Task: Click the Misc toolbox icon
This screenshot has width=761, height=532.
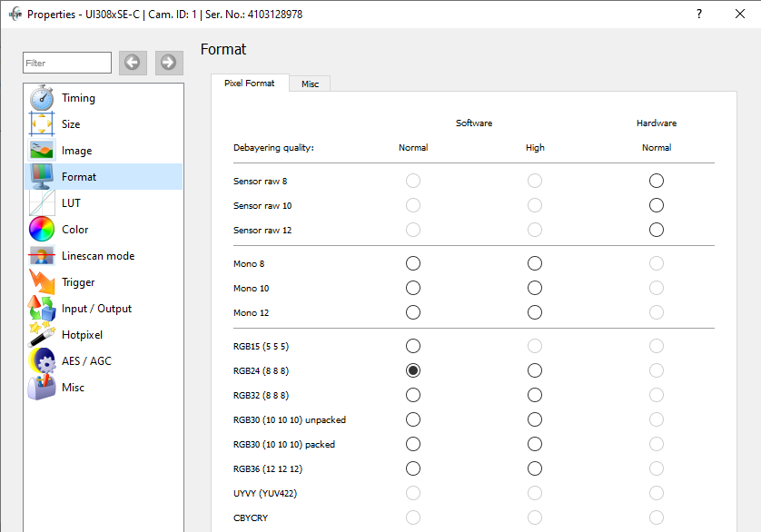Action: (x=42, y=388)
